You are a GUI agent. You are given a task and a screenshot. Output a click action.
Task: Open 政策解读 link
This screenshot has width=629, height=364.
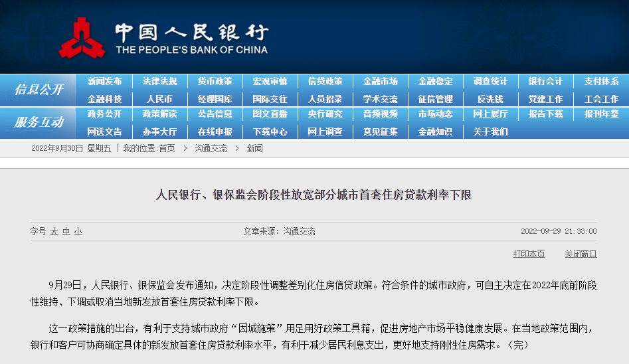[x=159, y=114]
